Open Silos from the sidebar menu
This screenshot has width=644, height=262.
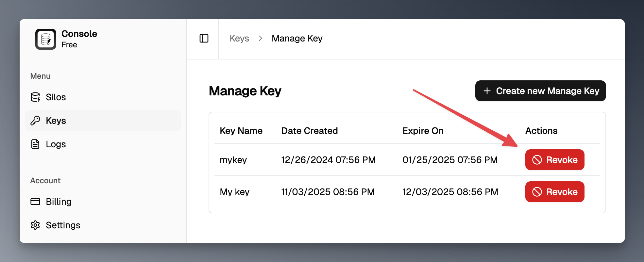point(103,97)
